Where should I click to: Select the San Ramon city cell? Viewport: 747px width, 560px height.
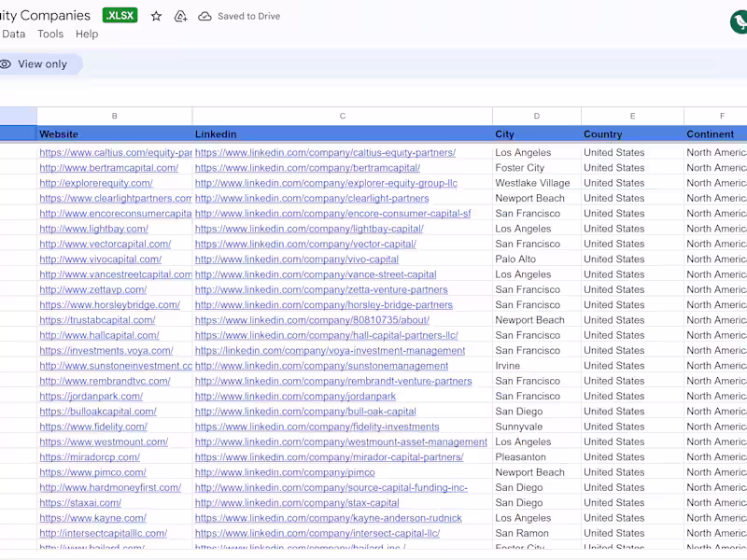pyautogui.click(x=536, y=533)
